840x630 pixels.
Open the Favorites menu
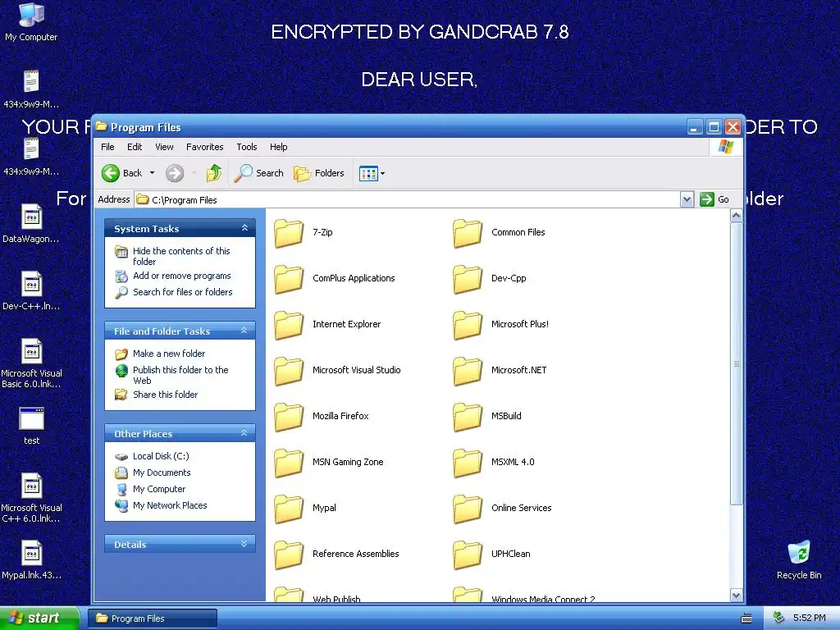[204, 147]
